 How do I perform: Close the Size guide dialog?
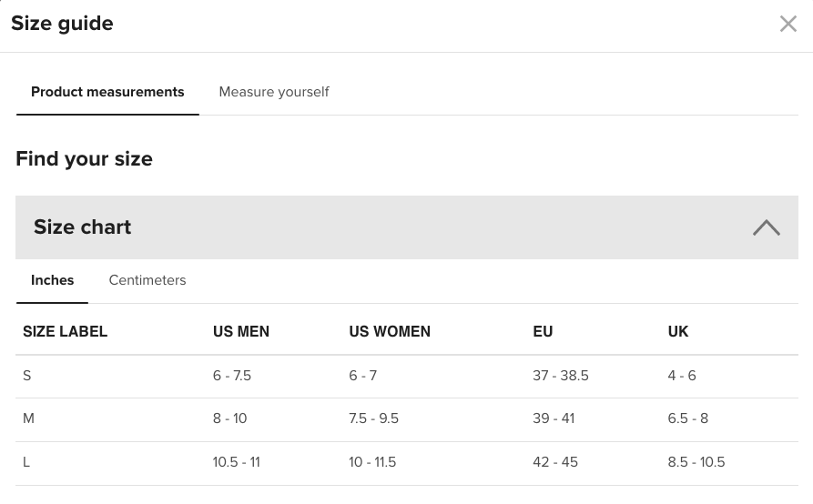coord(788,24)
